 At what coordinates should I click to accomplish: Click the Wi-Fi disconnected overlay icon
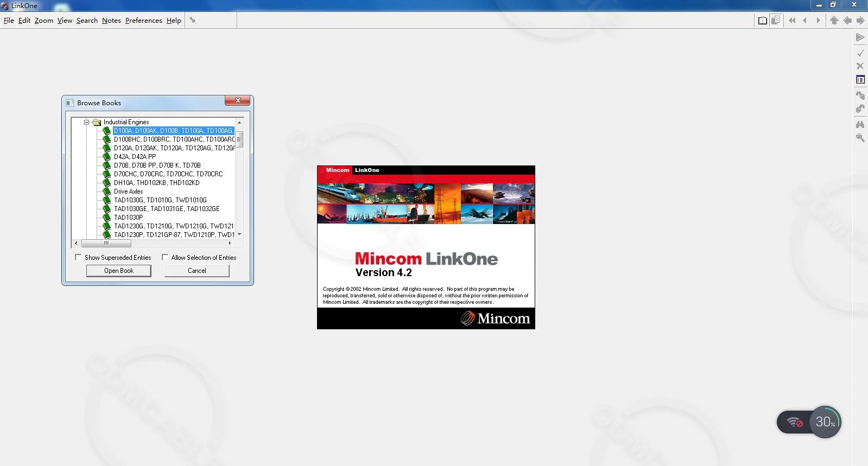tap(795, 422)
